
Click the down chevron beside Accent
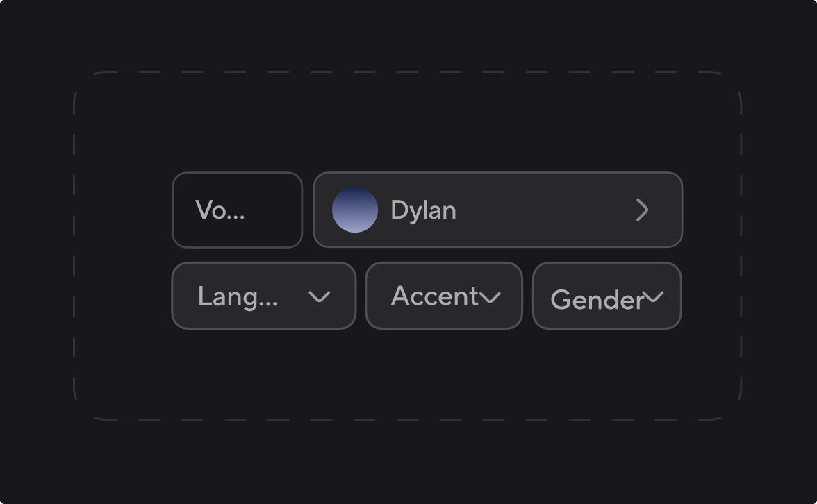(490, 297)
